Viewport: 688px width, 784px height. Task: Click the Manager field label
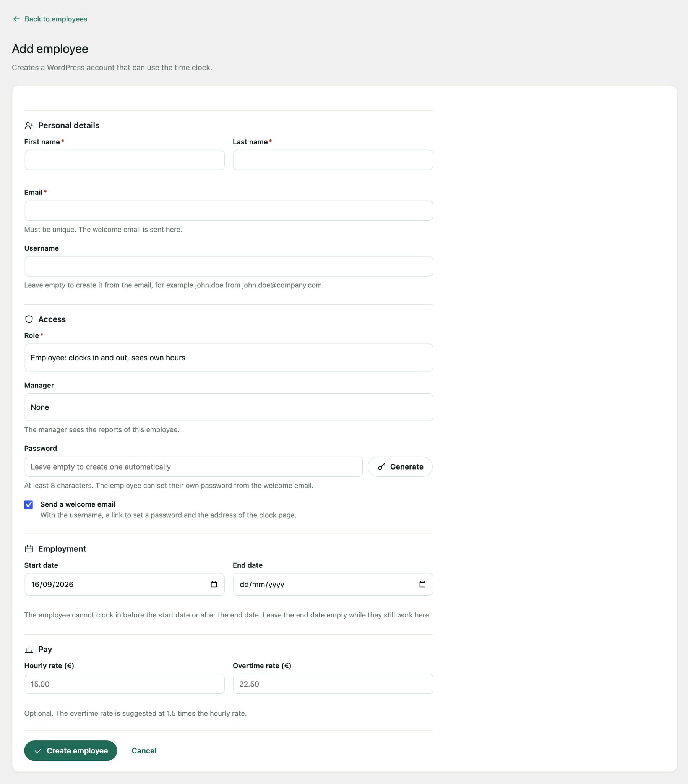(39, 385)
